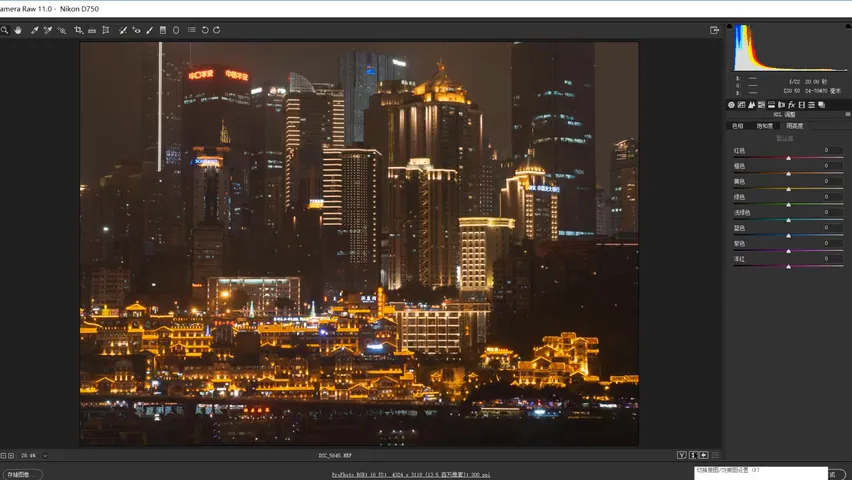Select the Spot Removal tool
Image resolution: width=852 pixels, height=480 pixels.
pos(123,30)
